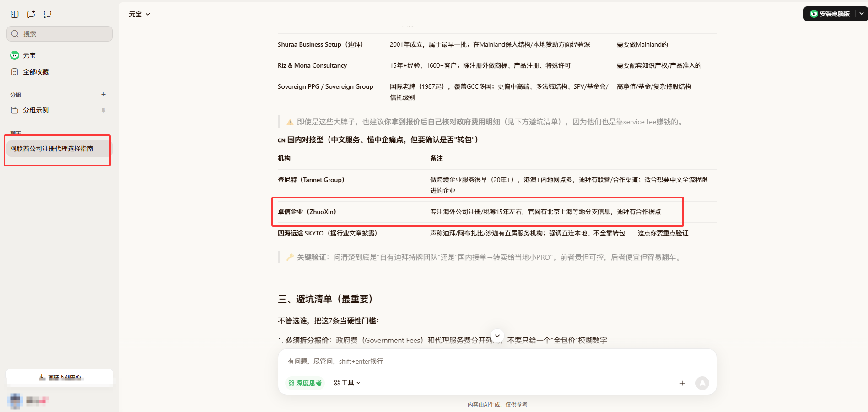Click the 2001年成立 description cell
Viewport: 868px width, 412px height.
490,44
